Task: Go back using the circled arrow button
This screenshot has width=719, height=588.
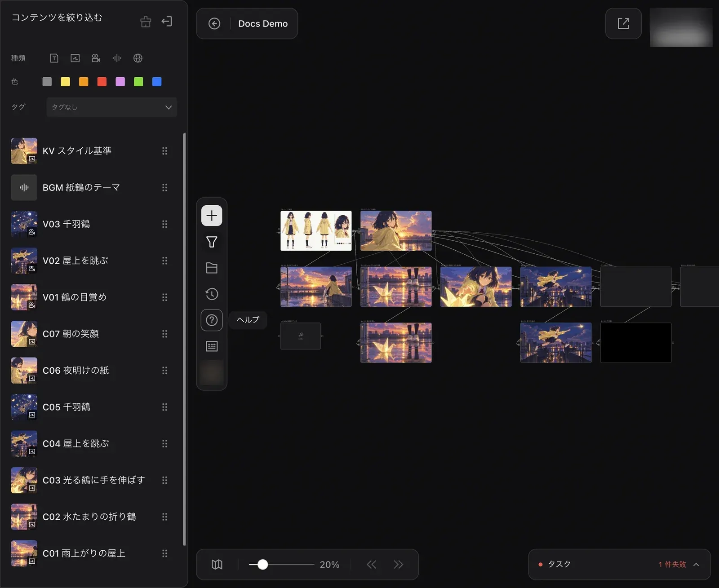Action: [214, 23]
